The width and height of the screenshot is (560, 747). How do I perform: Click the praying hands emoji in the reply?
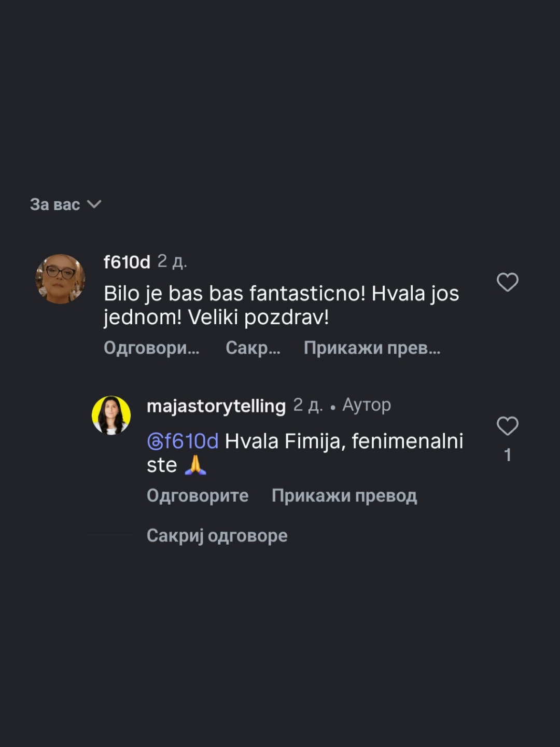(x=195, y=465)
